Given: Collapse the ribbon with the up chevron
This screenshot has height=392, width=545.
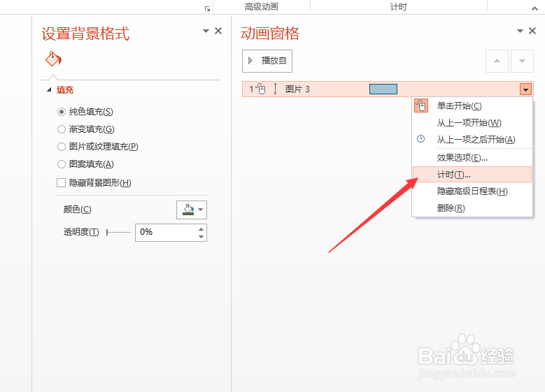Looking at the screenshot, I should [535, 8].
